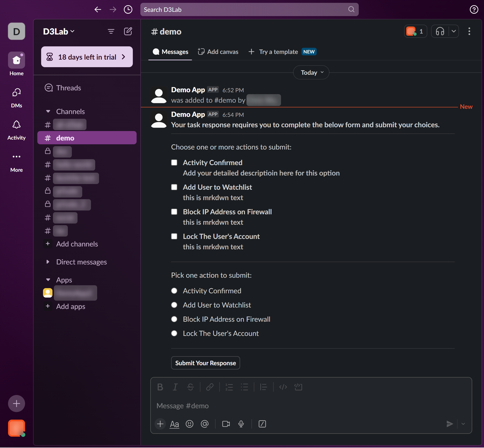Select Lock The User's Account radio option

pos(174,333)
